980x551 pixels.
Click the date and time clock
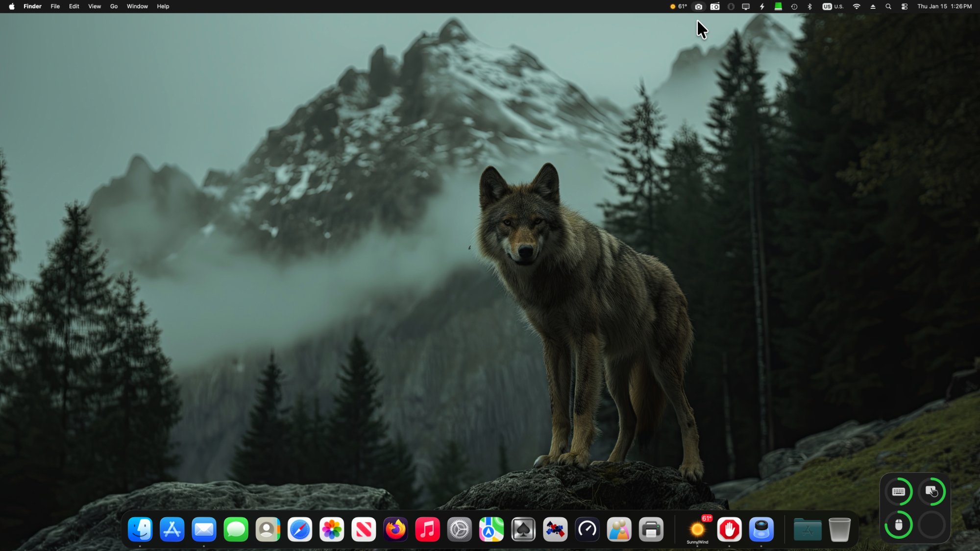tap(944, 6)
